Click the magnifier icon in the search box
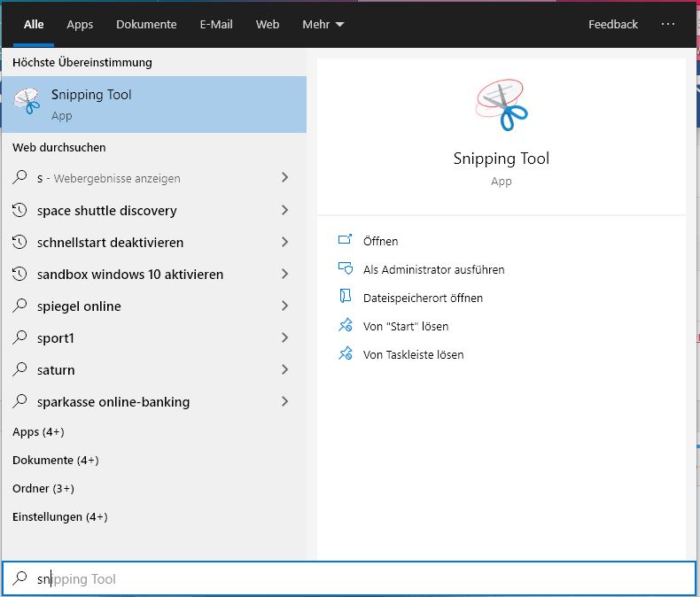Screen dimensions: 700x597 19,578
